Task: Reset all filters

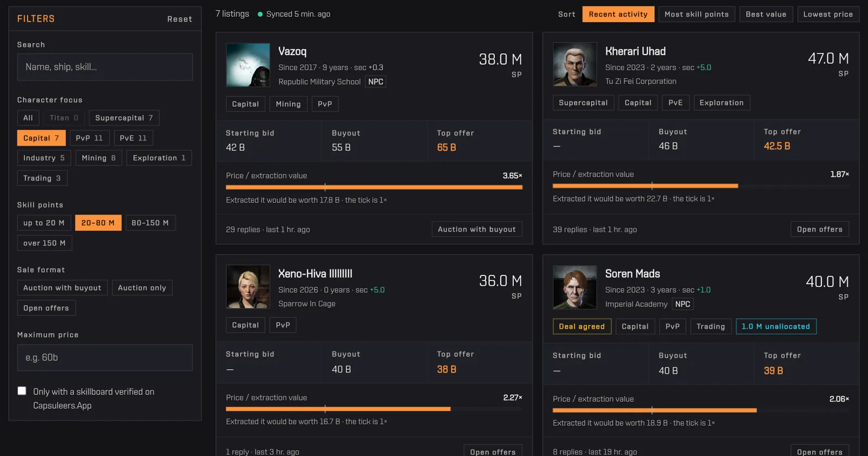Action: tap(180, 19)
